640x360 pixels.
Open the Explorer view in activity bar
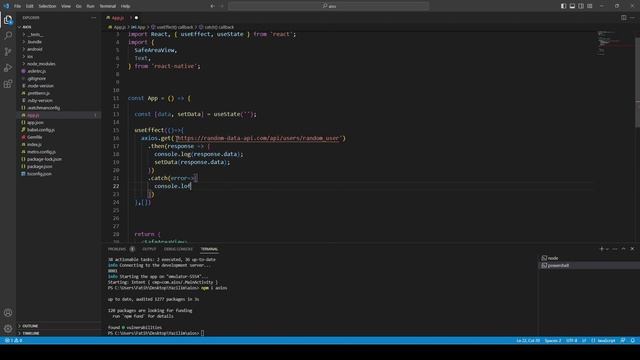click(8, 20)
